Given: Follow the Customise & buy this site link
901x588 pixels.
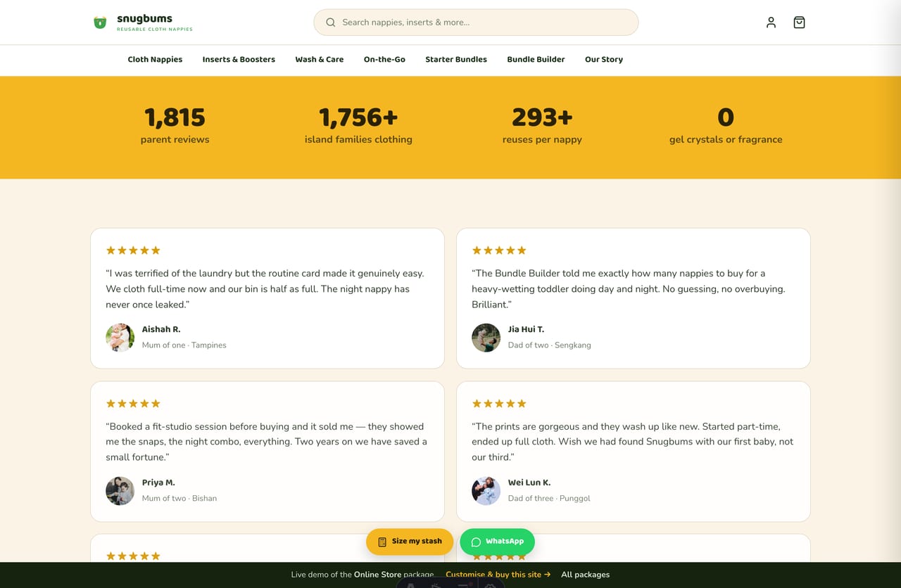Looking at the screenshot, I should [498, 575].
